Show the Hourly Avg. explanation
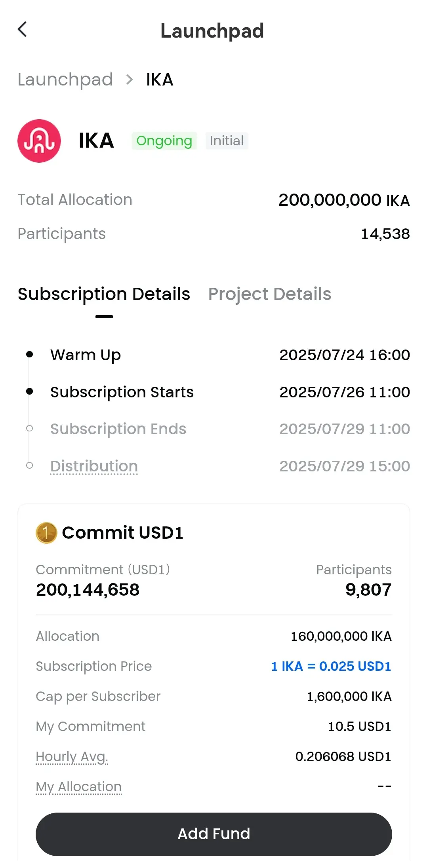Screen dimensions: 427x868 [x=72, y=757]
